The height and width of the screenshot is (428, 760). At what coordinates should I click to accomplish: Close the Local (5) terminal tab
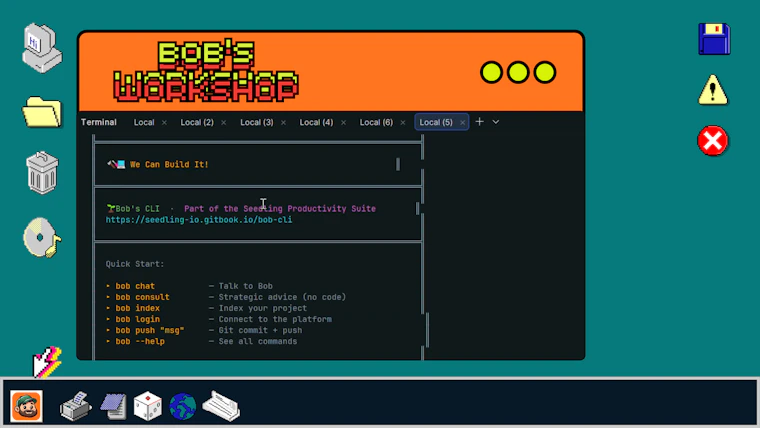tap(462, 123)
